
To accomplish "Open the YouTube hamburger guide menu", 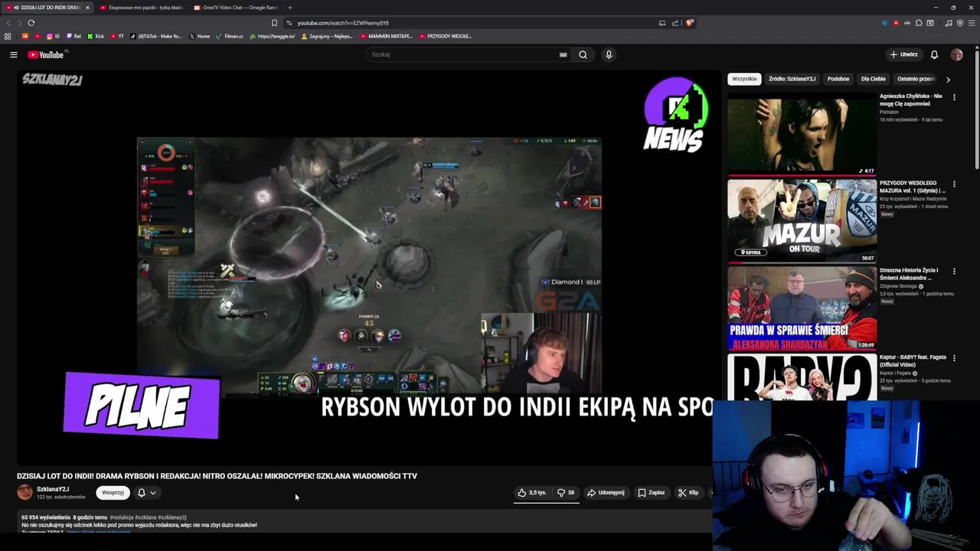I will [x=13, y=54].
